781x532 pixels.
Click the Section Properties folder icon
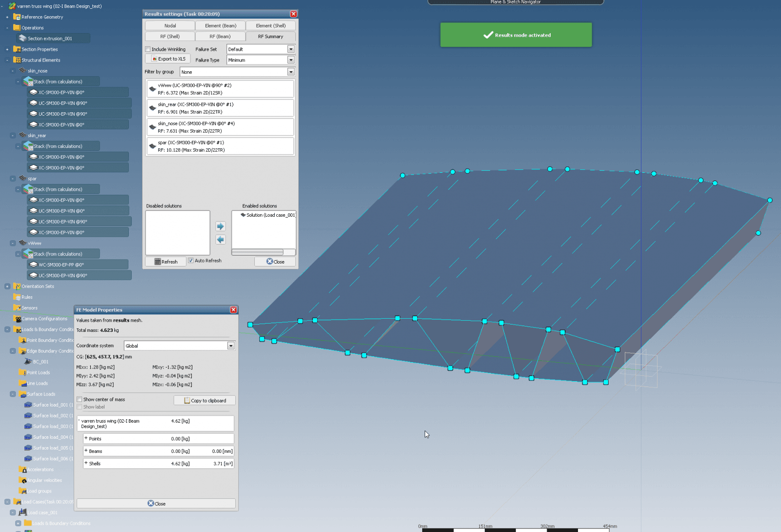17,49
